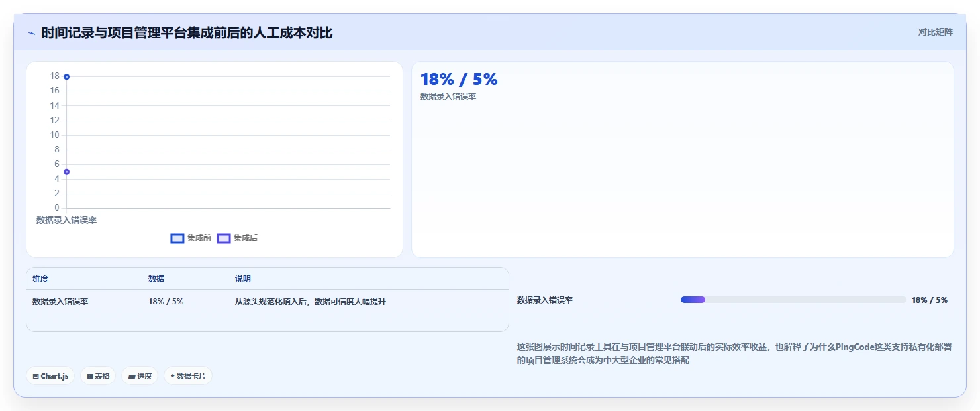The width and height of the screenshot is (980, 411).
Task: Click the 18% / 5% table cell
Action: click(x=166, y=302)
